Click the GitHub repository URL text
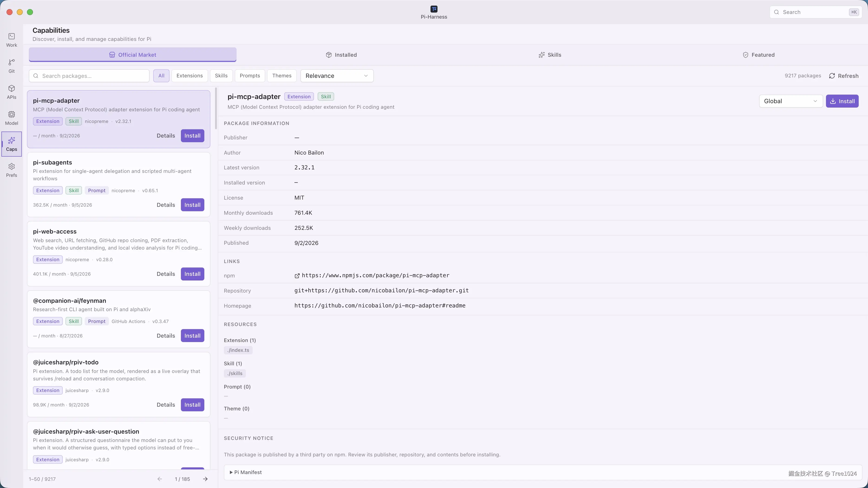 (x=382, y=290)
